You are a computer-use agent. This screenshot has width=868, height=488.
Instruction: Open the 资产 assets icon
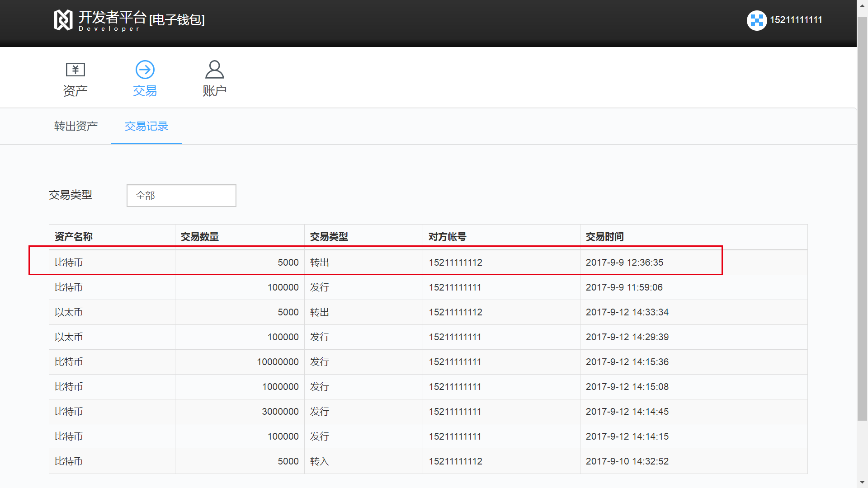75,70
